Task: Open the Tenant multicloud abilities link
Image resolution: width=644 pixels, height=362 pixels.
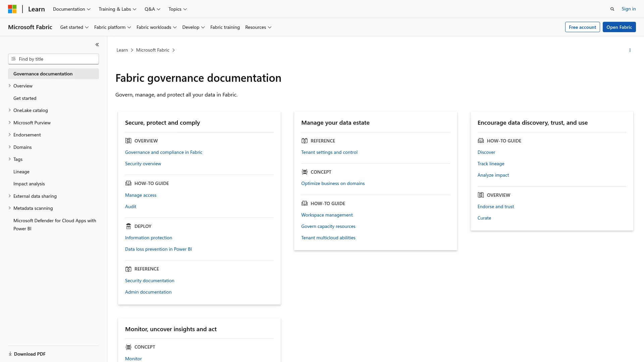Action: point(328,238)
